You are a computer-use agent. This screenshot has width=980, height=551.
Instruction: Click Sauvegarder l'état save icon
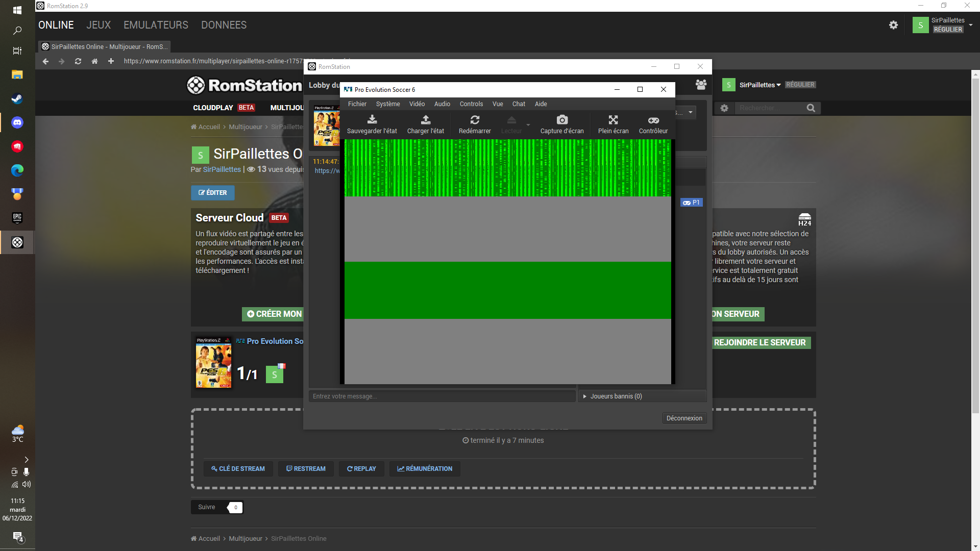click(372, 120)
